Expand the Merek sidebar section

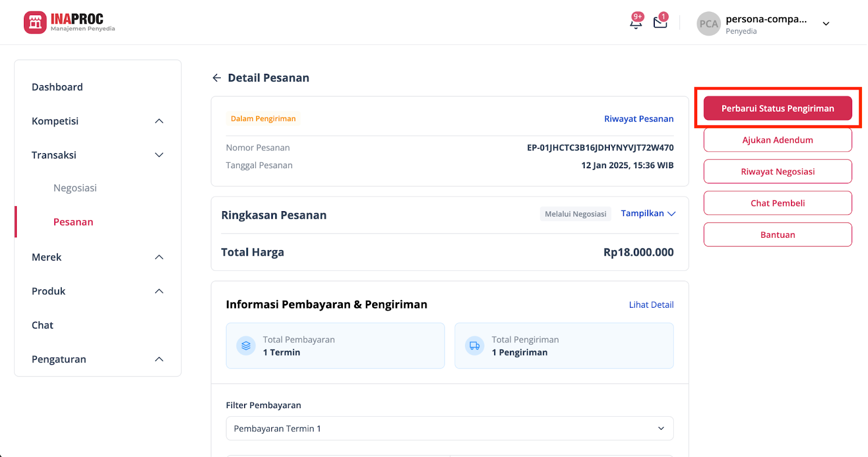(159, 257)
